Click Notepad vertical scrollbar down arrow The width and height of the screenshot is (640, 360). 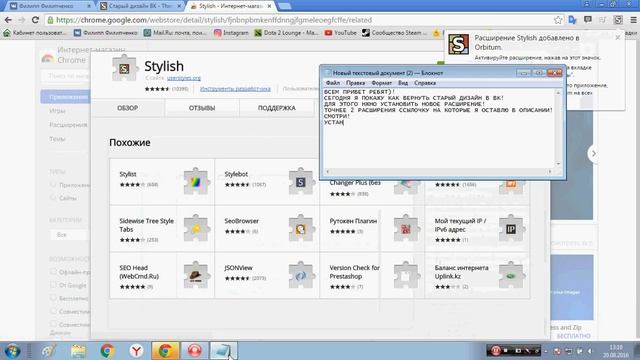point(558,164)
